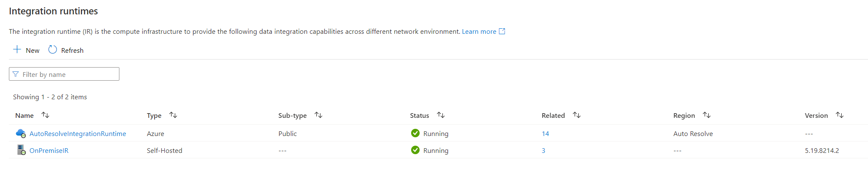Sort the table by Type arrows
The image size is (868, 174).
[x=173, y=115]
